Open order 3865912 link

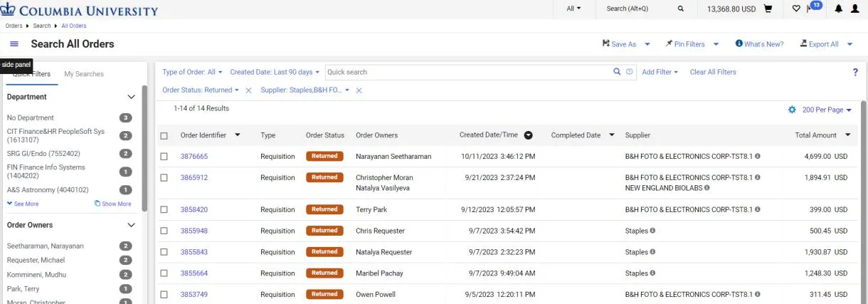pyautogui.click(x=194, y=177)
